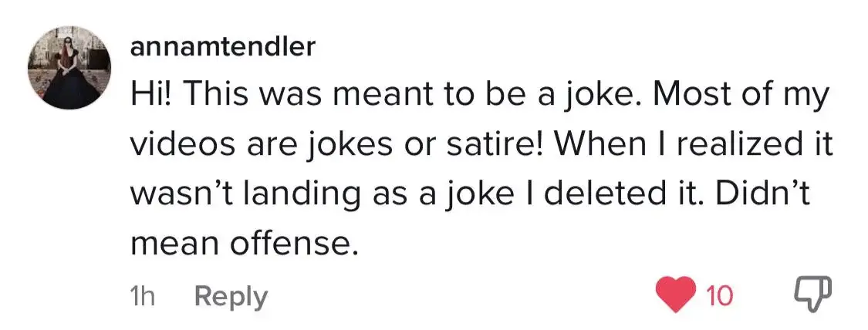This screenshot has height=330, width=868.
Task: Click the 1h timestamp
Action: click(144, 296)
